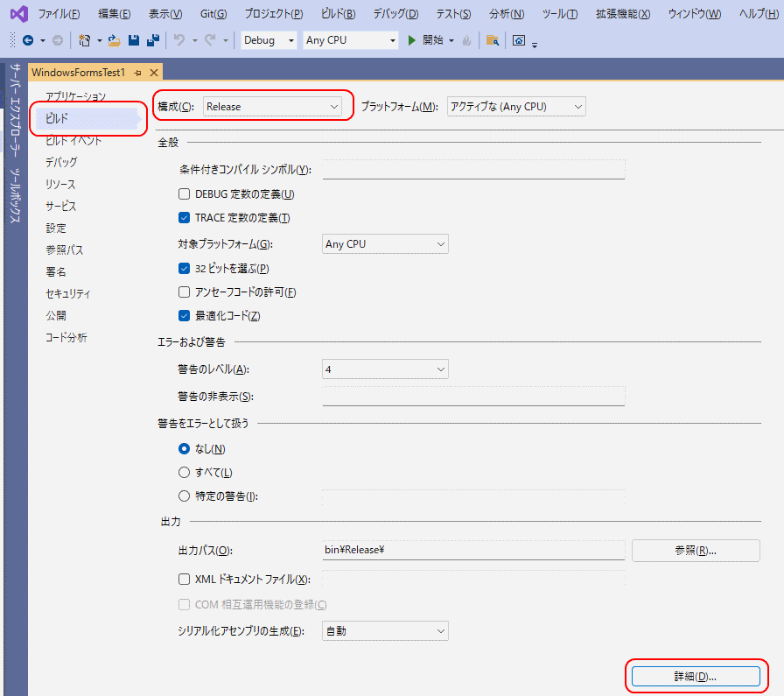Open the undo history dropdown arrow

pos(194,40)
